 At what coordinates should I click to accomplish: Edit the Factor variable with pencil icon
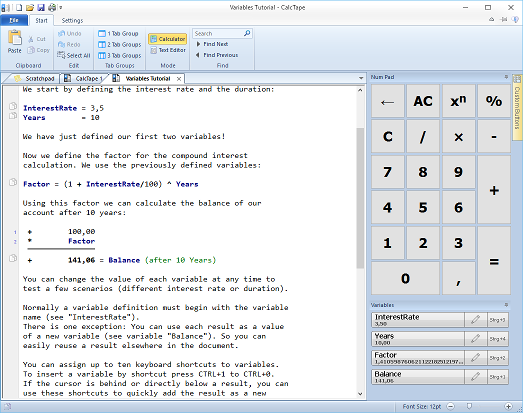476,358
